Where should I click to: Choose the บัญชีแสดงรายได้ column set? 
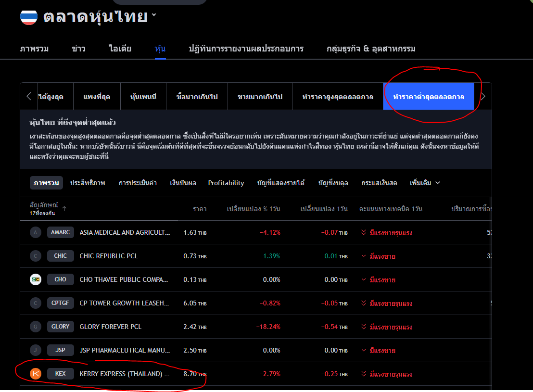click(x=281, y=183)
